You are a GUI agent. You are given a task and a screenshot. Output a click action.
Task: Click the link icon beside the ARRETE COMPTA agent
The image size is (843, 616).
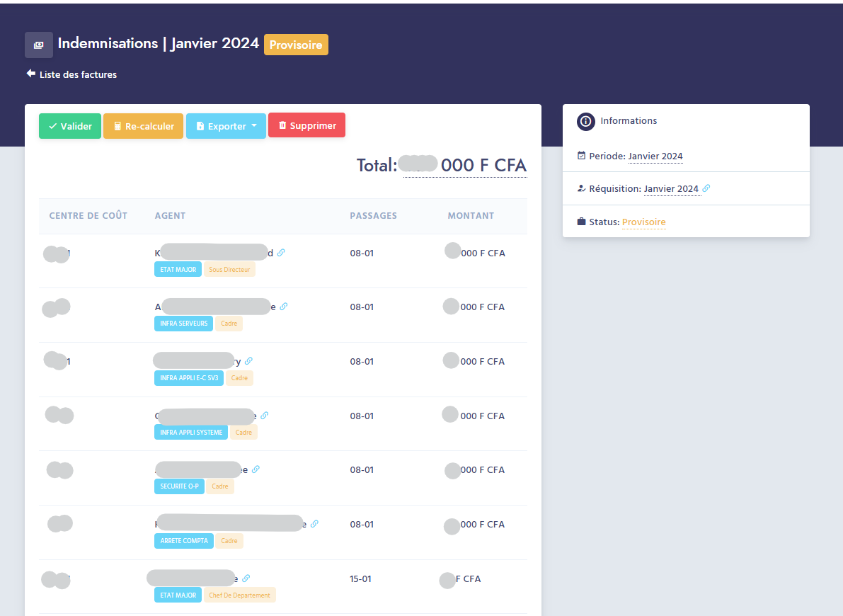pos(314,524)
